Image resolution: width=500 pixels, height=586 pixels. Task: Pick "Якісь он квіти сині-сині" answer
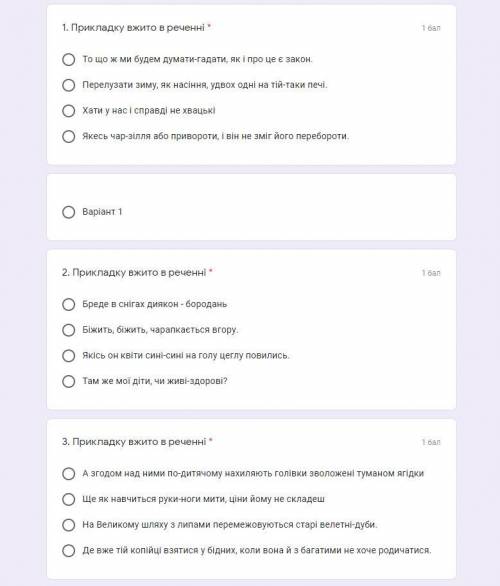pos(69,355)
